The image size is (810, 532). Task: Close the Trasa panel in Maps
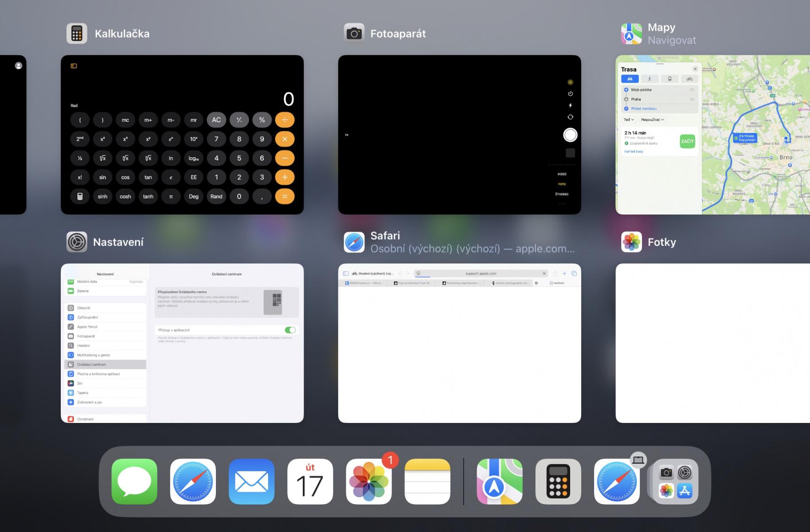coord(695,69)
